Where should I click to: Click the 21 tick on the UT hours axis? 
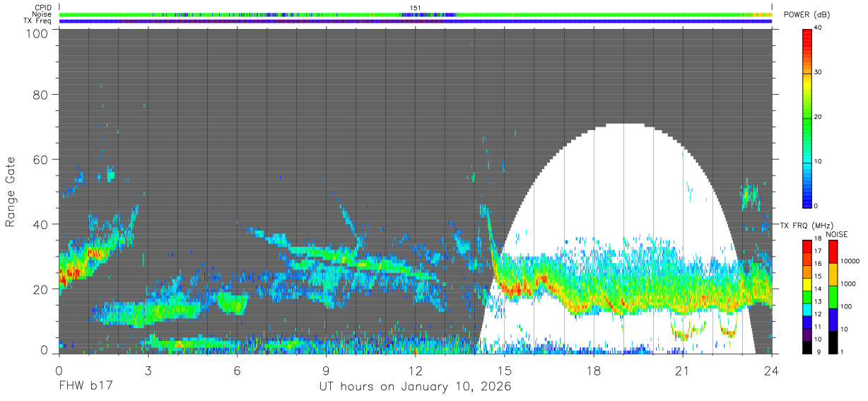[x=683, y=370]
